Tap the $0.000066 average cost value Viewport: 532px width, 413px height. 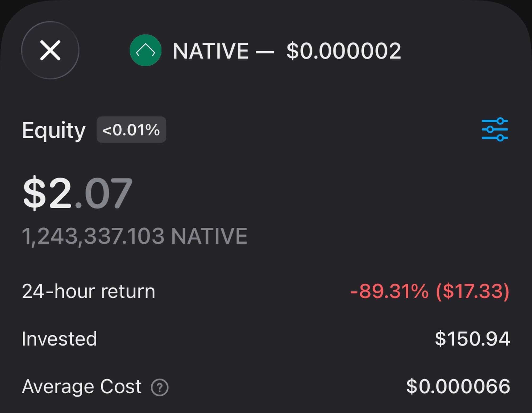click(458, 386)
